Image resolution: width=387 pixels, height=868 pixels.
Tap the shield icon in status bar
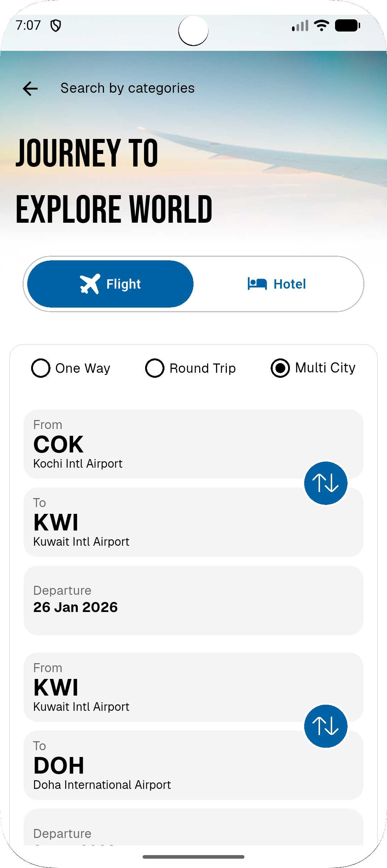click(x=56, y=26)
